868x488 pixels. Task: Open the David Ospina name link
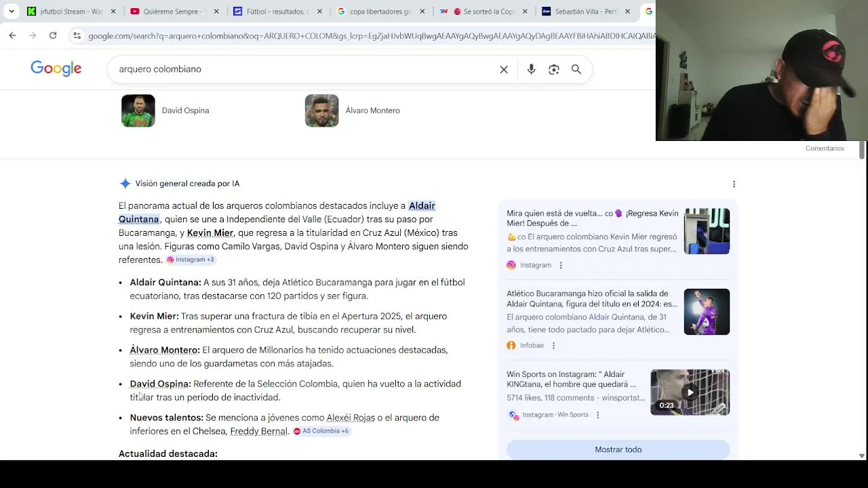pyautogui.click(x=185, y=110)
